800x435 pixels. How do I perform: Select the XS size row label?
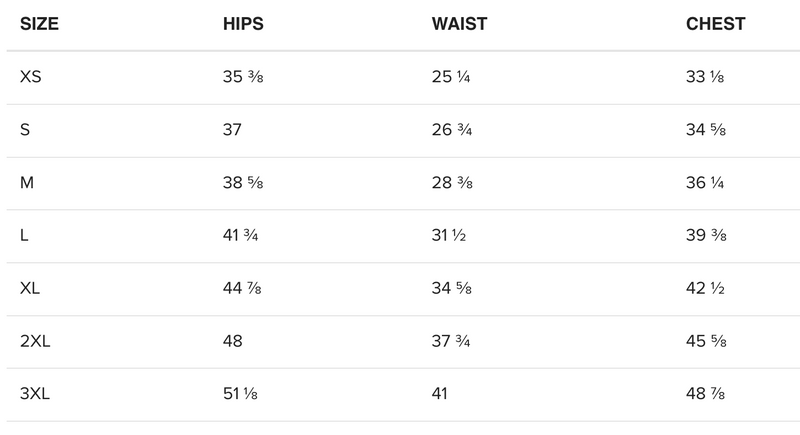coord(31,77)
